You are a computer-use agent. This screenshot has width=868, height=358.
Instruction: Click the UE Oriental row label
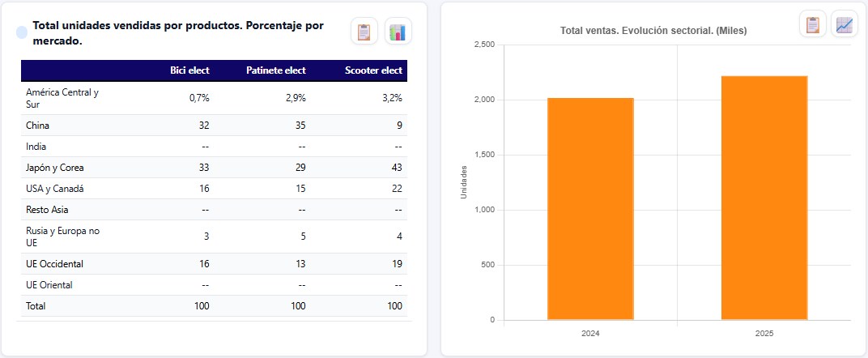pyautogui.click(x=49, y=285)
